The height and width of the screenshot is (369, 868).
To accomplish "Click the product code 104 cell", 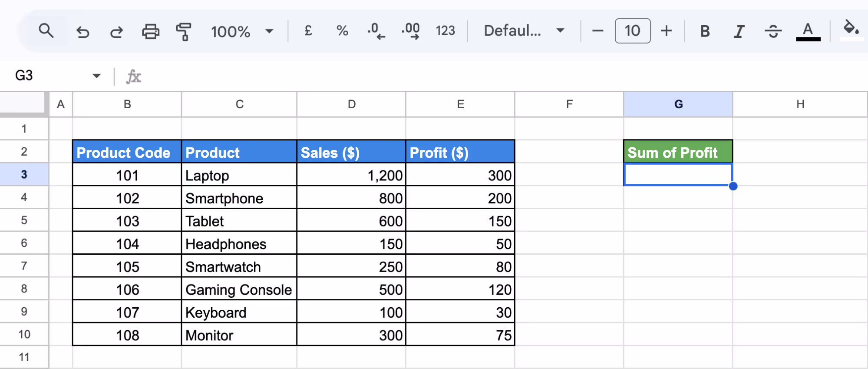I will pos(127,243).
